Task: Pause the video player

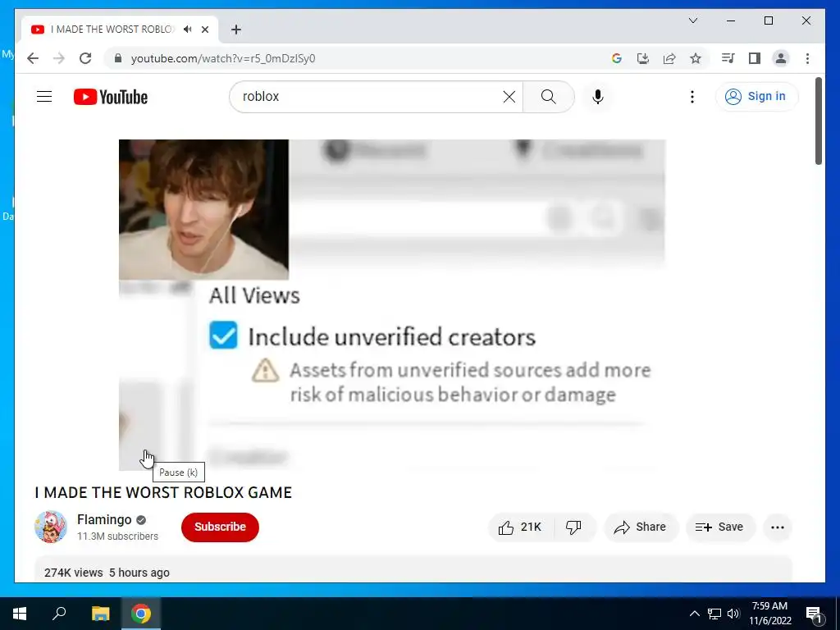Action: (391, 305)
